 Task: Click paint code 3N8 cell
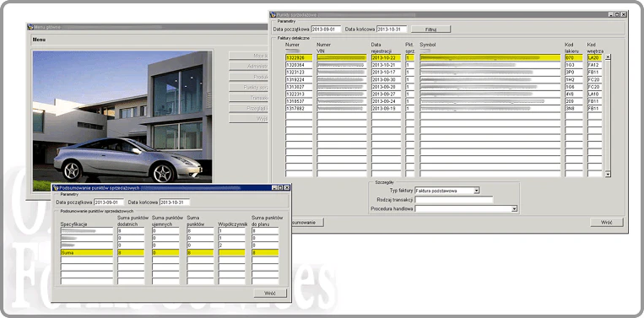pyautogui.click(x=574, y=108)
